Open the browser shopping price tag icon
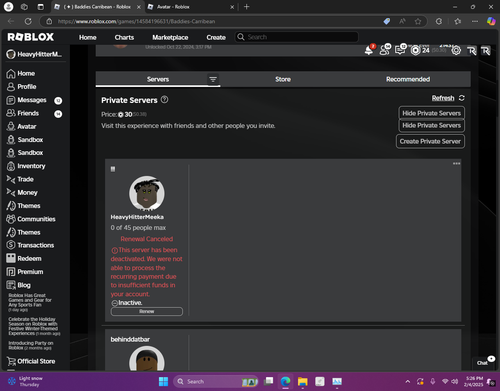Viewport: 500px width, 391px height. point(387,21)
